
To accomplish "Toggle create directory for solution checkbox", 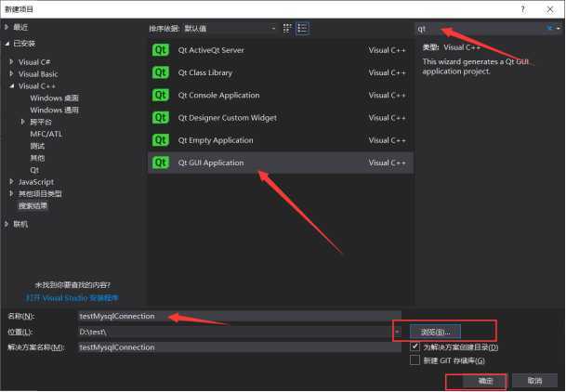I will pos(415,346).
